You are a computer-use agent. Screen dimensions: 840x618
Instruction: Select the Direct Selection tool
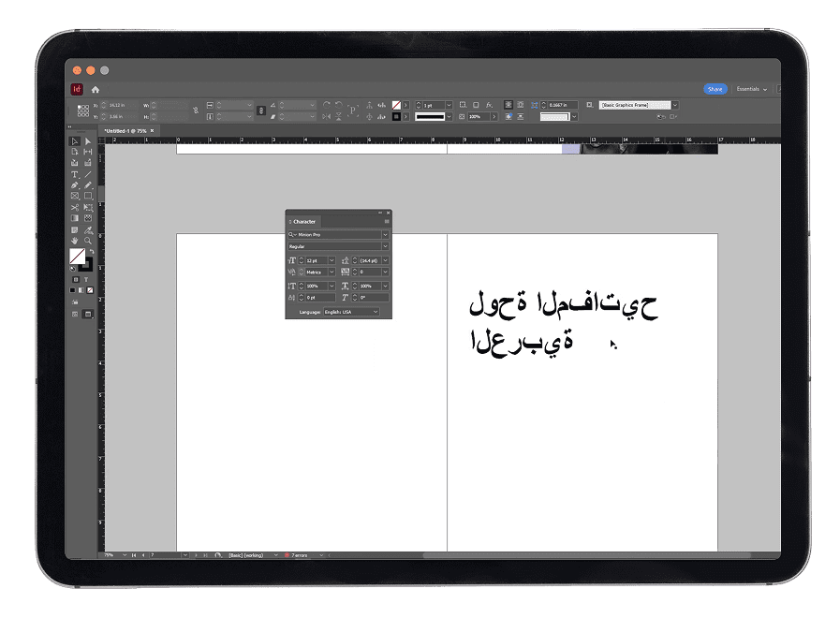point(88,141)
